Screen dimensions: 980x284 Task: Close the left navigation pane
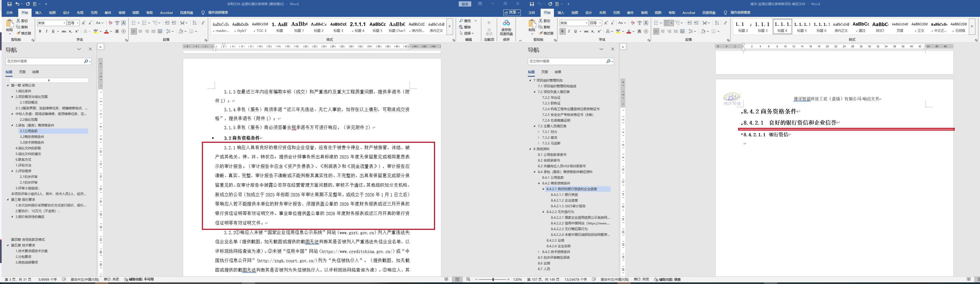pos(90,49)
